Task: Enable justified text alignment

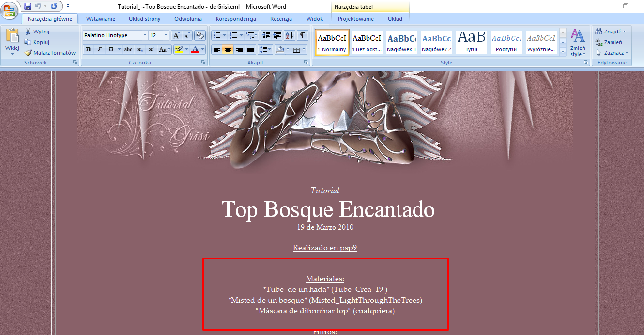Action: coord(251,49)
